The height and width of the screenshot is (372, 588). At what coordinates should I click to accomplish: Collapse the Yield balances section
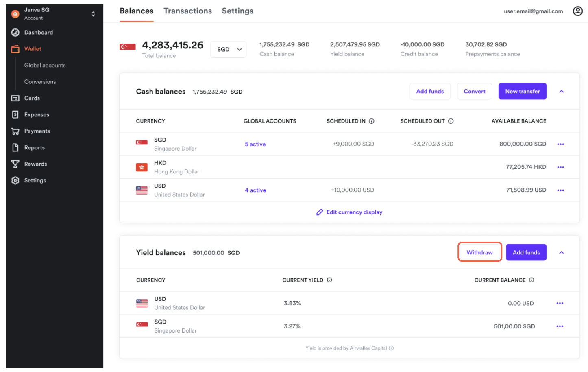[561, 253]
